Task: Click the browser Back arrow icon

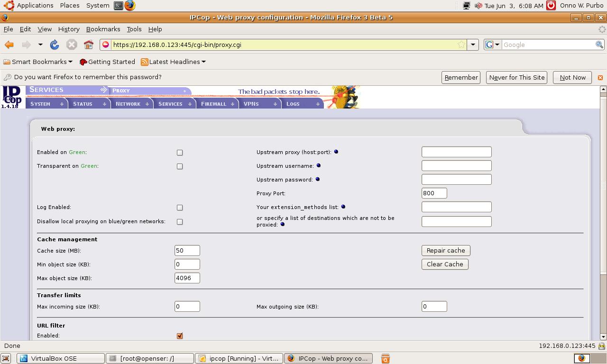Action: point(9,45)
